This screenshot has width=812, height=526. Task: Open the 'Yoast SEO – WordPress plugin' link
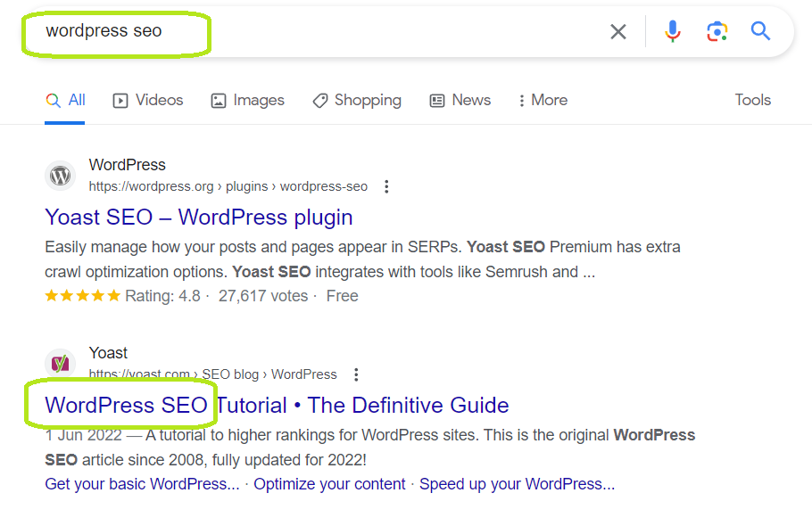199,218
